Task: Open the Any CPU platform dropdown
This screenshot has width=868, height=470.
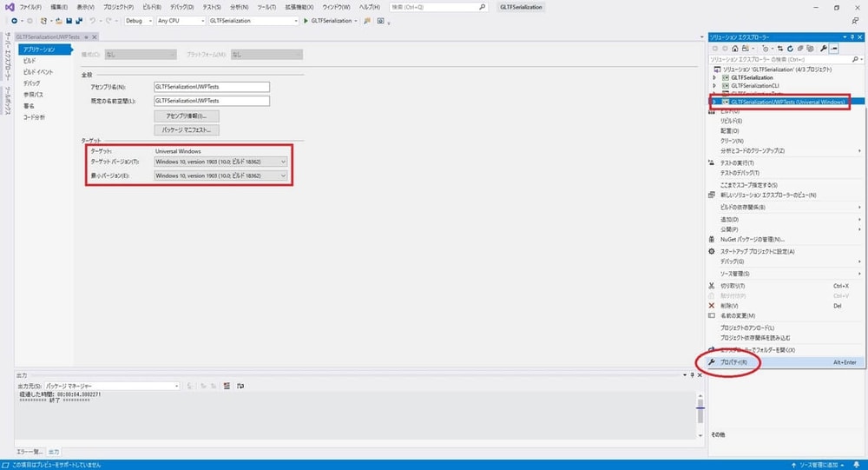Action: [x=181, y=21]
